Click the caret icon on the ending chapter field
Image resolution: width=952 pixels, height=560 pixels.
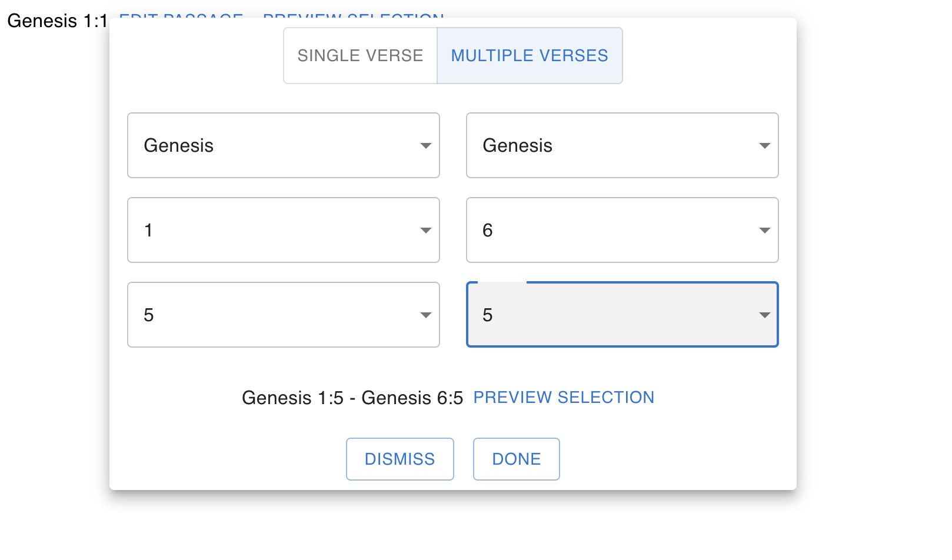(765, 231)
